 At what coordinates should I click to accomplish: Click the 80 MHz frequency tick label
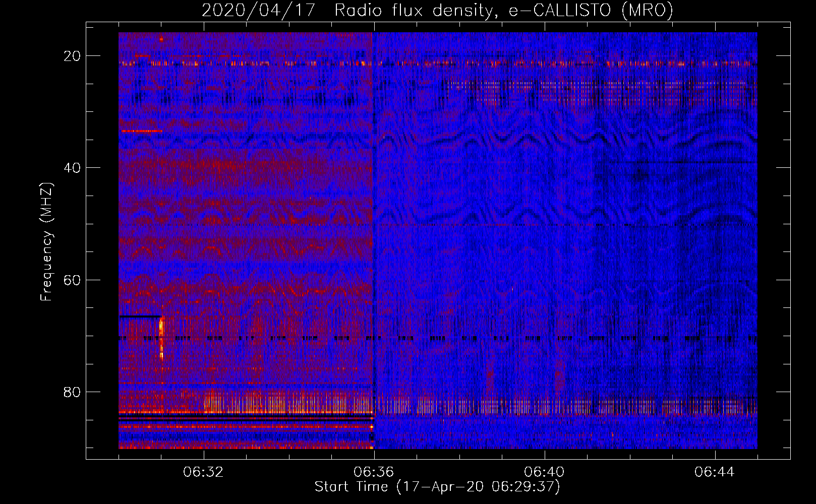[x=73, y=392]
